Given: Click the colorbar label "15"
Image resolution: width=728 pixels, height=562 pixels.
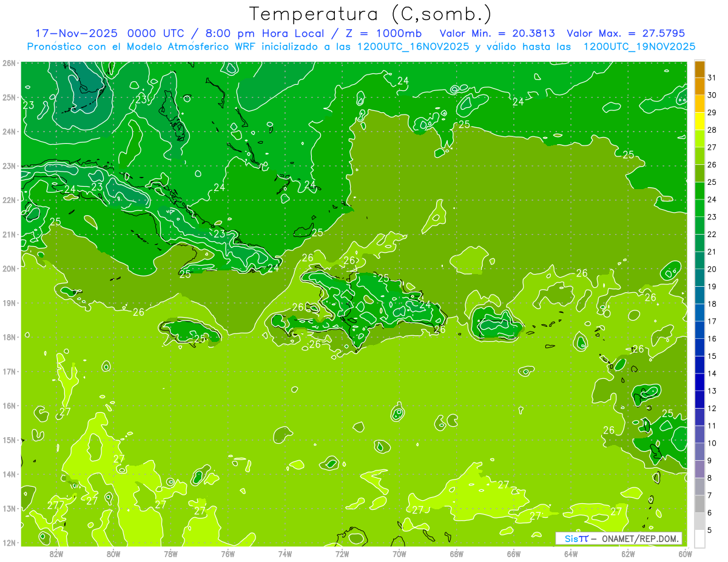Looking at the screenshot, I should [x=712, y=356].
